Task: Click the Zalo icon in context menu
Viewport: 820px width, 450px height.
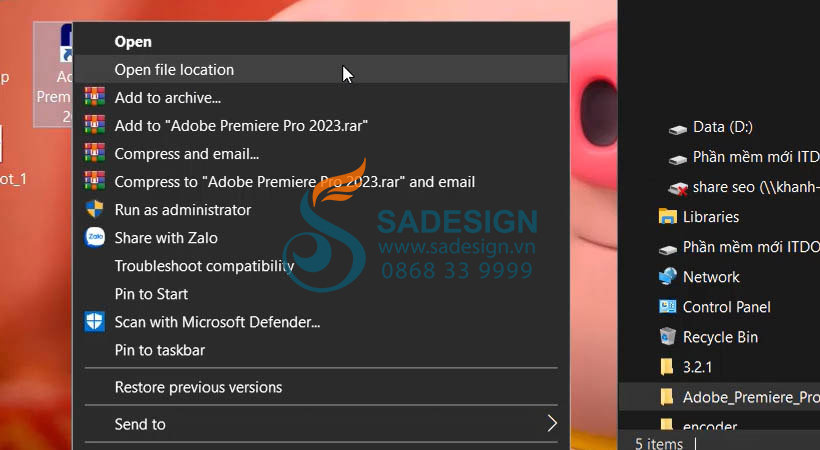Action: coord(95,237)
